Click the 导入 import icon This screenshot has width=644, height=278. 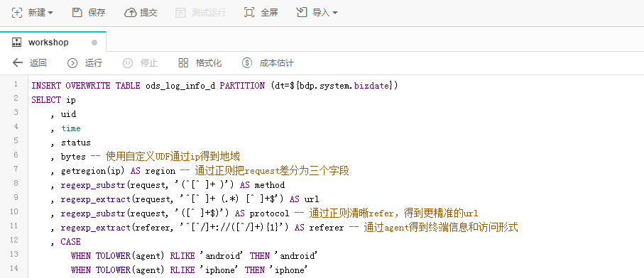point(302,13)
